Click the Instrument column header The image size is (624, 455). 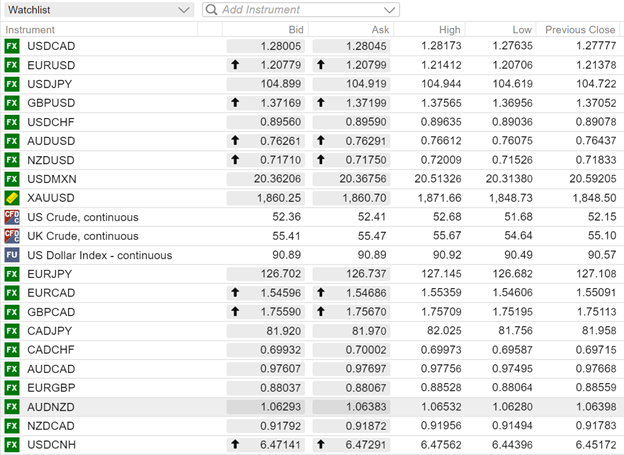[31, 29]
